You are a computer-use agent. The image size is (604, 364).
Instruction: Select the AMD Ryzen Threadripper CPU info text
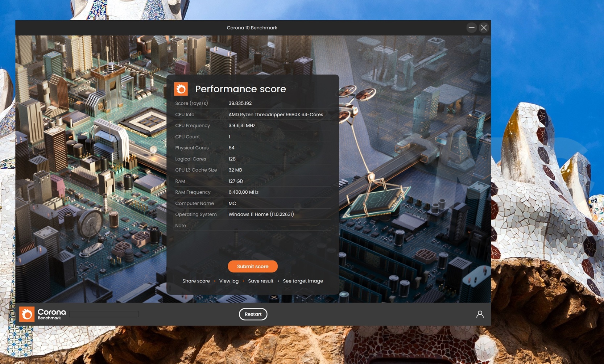coord(276,114)
